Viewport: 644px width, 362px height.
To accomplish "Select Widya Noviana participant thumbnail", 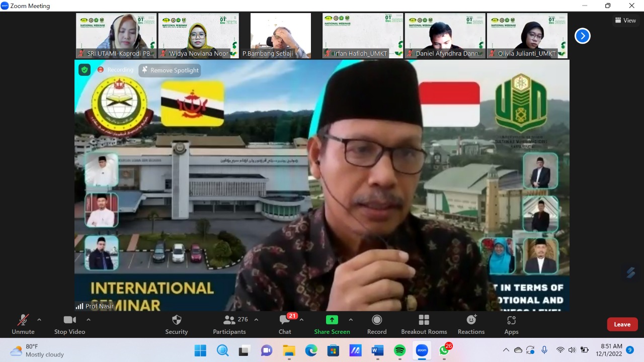I will click(x=198, y=36).
